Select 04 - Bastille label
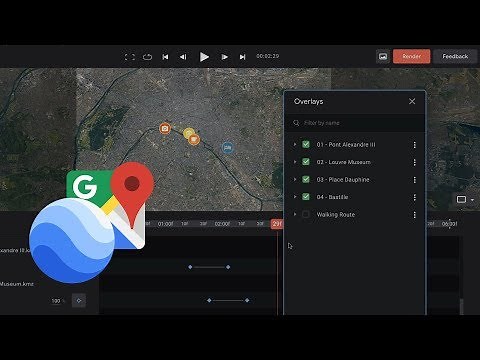The width and height of the screenshot is (480, 360). pos(332,197)
